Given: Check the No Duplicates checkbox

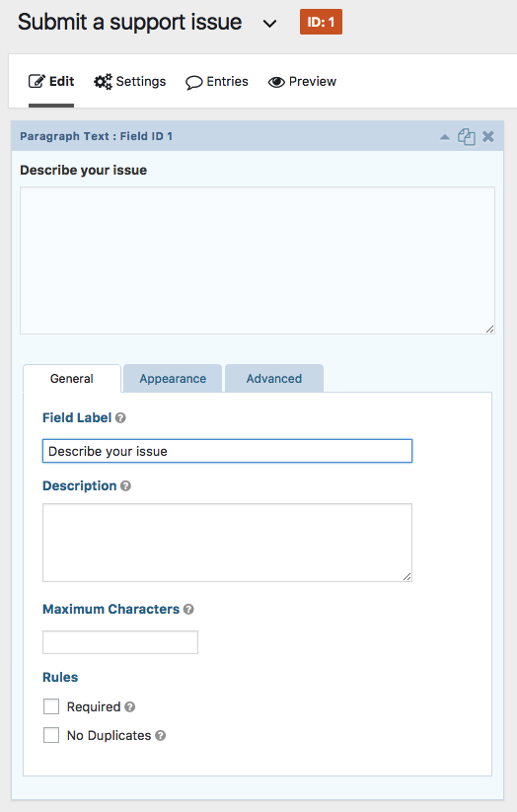Looking at the screenshot, I should pos(51,735).
